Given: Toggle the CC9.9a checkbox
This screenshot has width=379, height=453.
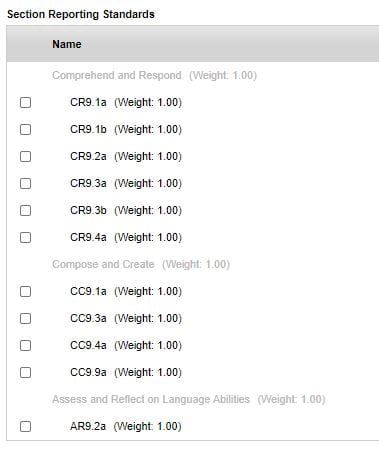Looking at the screenshot, I should point(25,372).
